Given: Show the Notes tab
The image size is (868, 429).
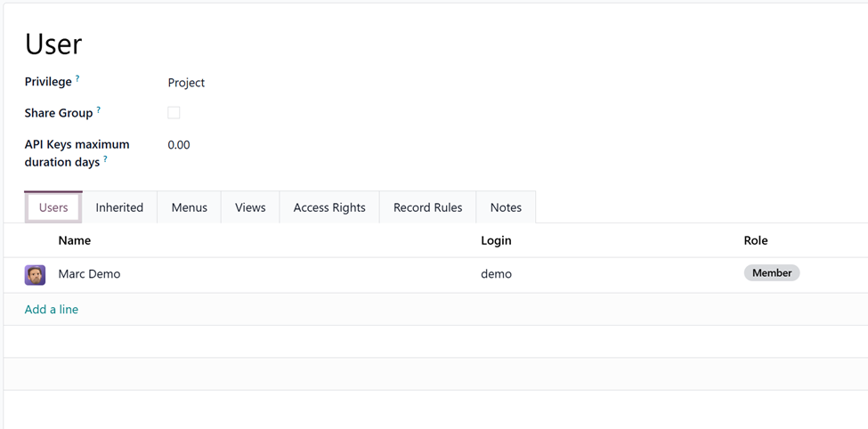Looking at the screenshot, I should point(506,207).
